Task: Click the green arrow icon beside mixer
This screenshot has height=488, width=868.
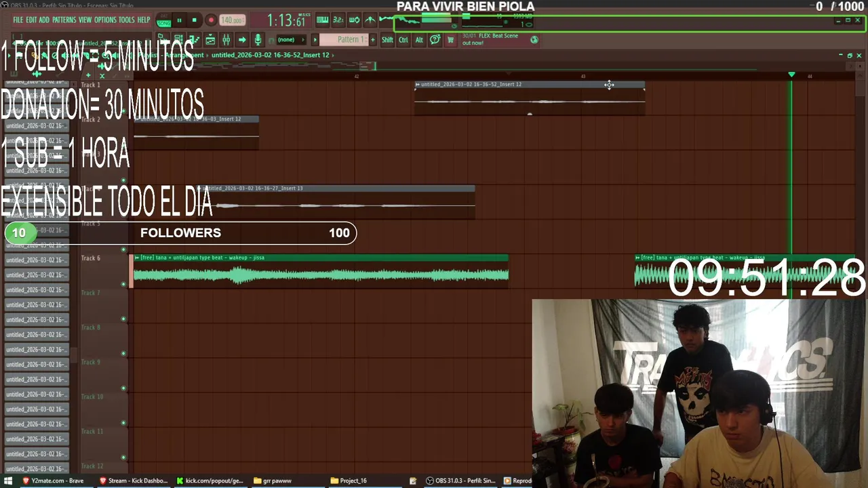Action: [x=242, y=39]
